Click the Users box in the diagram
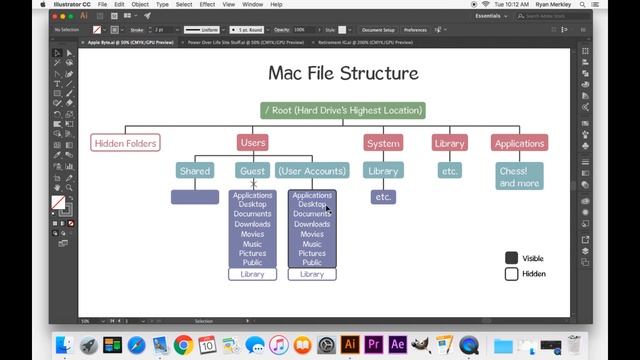 click(253, 143)
